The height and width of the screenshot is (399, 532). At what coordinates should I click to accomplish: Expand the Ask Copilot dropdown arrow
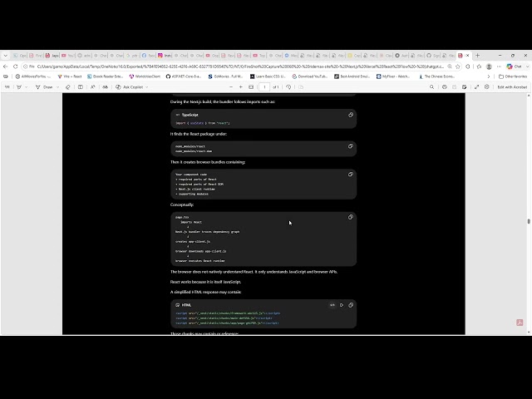click(147, 87)
